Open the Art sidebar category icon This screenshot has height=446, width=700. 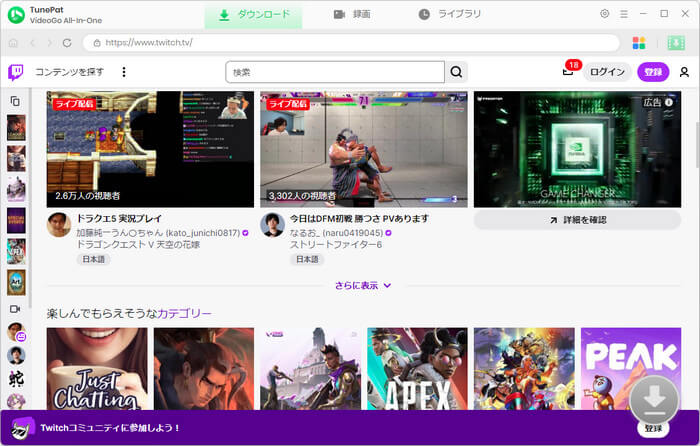point(16,282)
